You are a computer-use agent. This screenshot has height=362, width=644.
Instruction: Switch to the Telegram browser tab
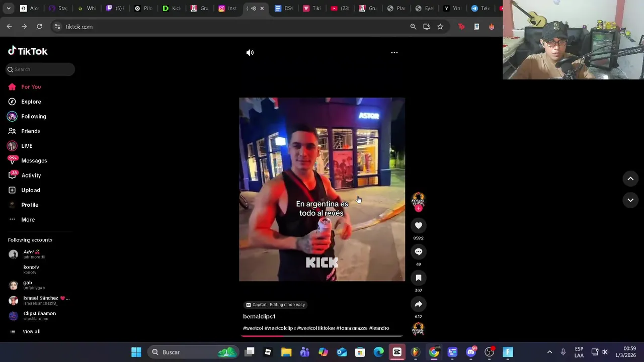pyautogui.click(x=480, y=9)
